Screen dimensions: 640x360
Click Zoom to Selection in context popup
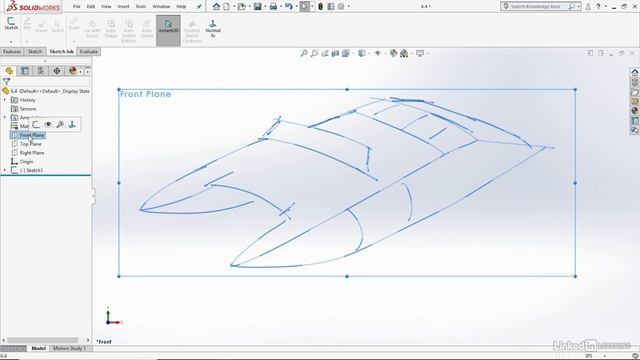60,124
